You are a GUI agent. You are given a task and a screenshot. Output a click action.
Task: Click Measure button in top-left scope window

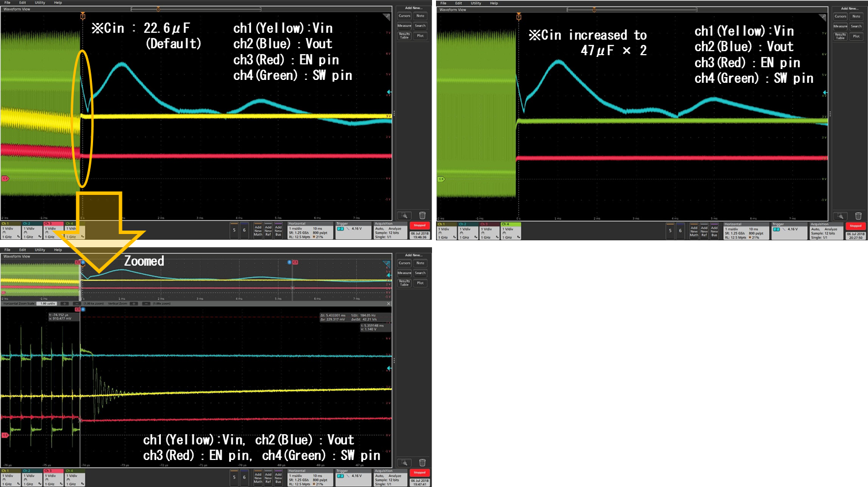[404, 25]
